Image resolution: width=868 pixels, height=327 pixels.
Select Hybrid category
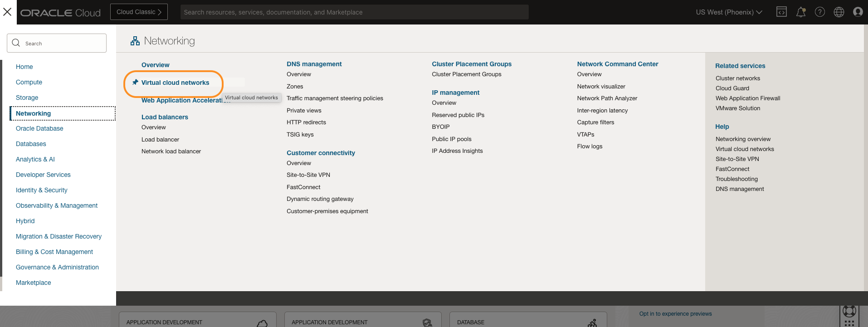tap(25, 221)
